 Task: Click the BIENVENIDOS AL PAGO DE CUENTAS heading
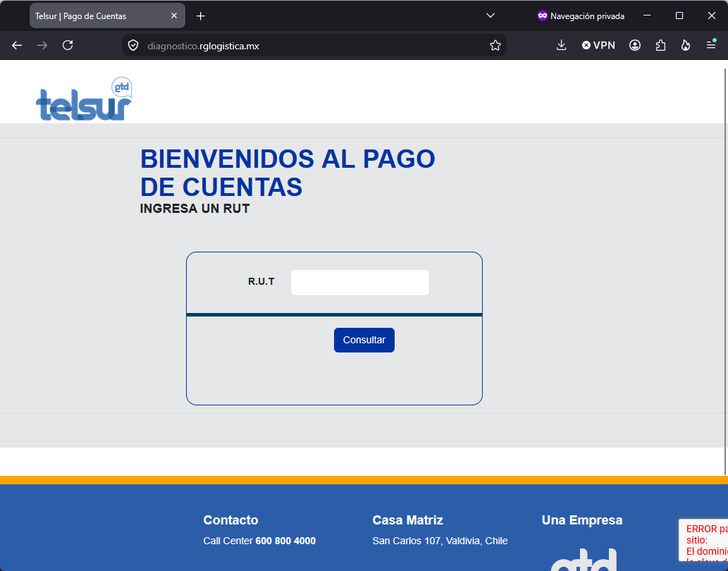click(x=288, y=173)
